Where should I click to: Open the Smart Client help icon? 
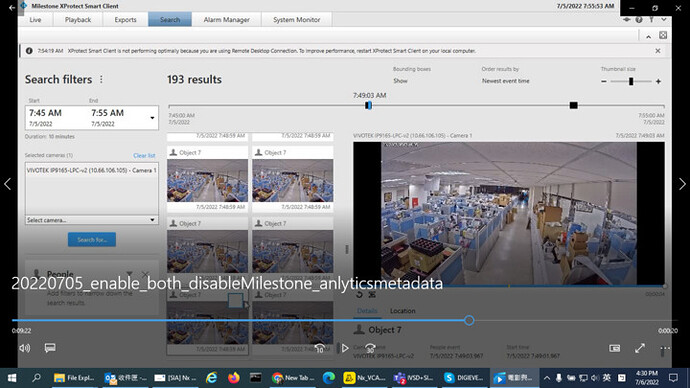(639, 20)
